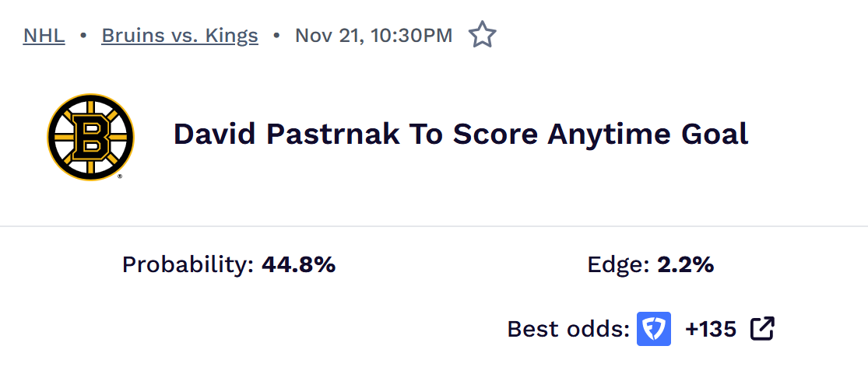Toggle the favorite star icon
This screenshot has width=868, height=367.
click(x=483, y=36)
